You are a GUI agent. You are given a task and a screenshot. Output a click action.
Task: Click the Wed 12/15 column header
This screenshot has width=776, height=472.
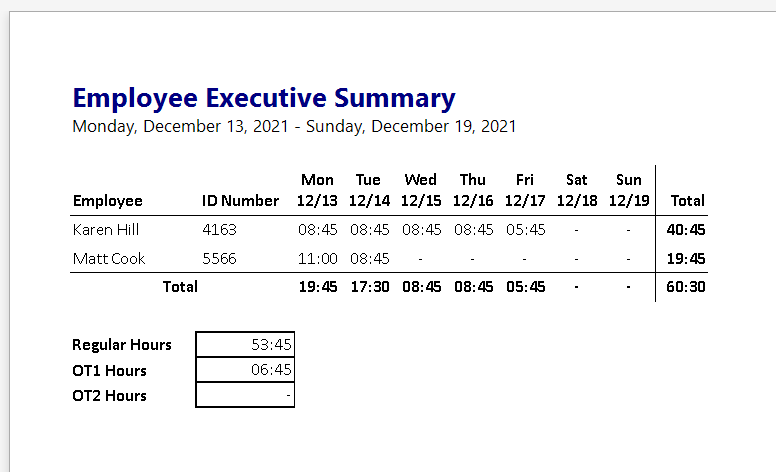[421, 190]
